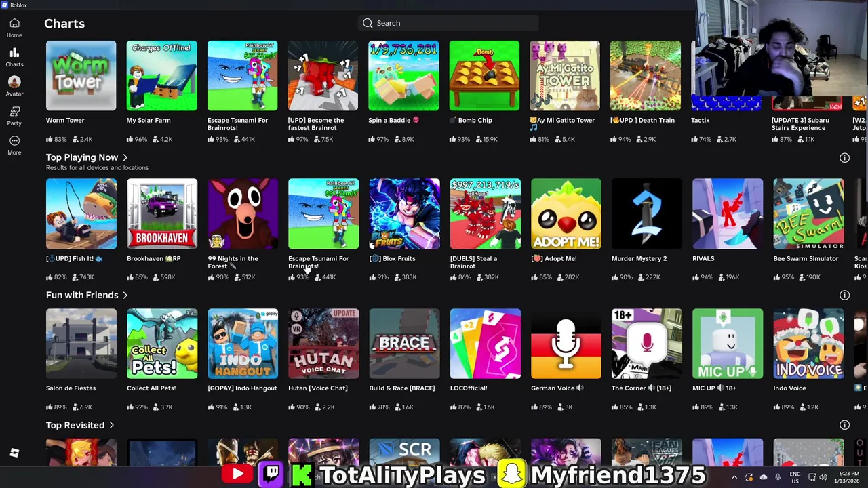Click the Tactix game title
The height and width of the screenshot is (488, 868).
700,120
